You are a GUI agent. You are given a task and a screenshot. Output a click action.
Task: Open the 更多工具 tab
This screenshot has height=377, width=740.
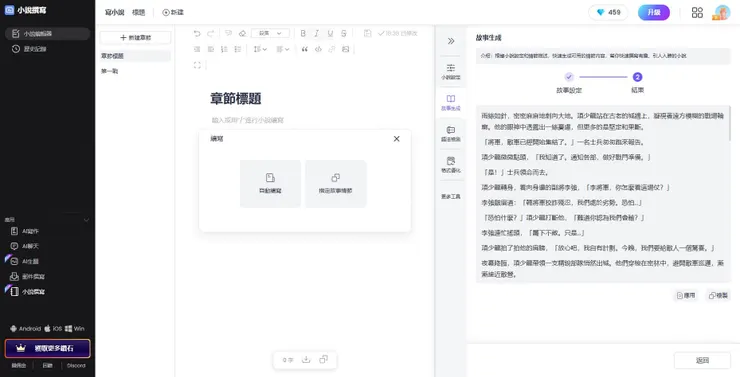(451, 196)
